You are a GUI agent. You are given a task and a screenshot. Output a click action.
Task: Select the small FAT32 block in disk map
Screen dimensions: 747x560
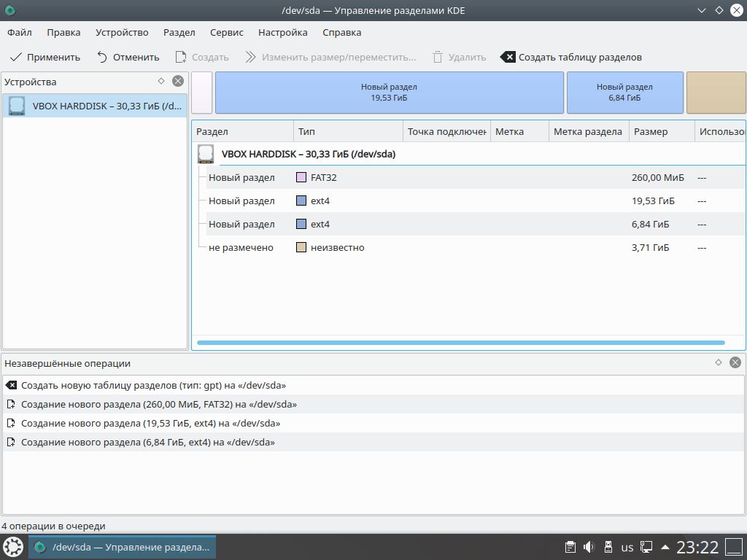point(202,93)
